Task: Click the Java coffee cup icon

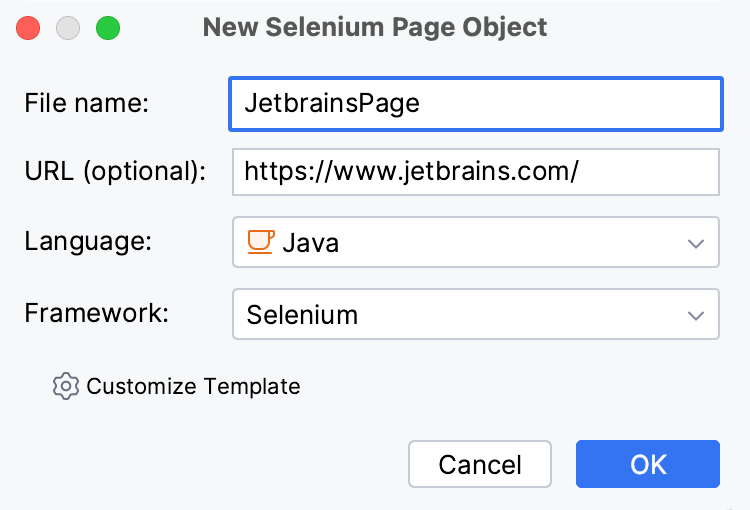Action: [260, 242]
